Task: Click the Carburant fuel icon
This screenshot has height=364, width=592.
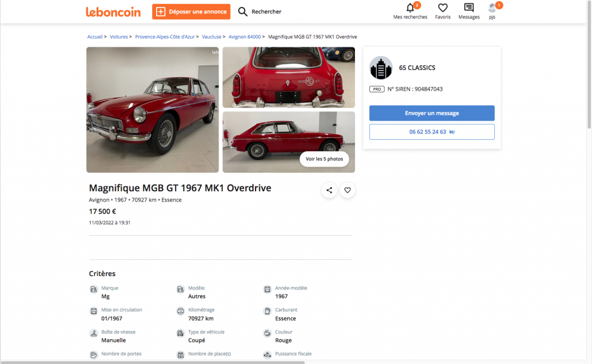Action: [x=267, y=311]
